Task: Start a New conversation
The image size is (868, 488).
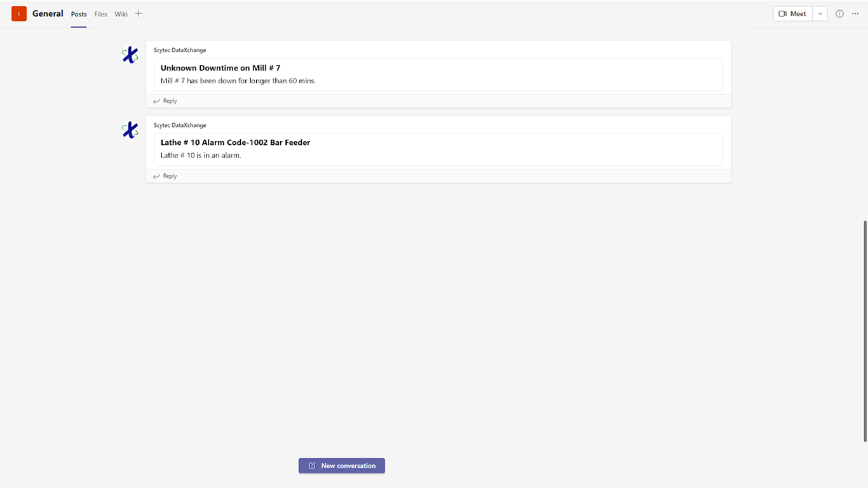Action: [342, 466]
